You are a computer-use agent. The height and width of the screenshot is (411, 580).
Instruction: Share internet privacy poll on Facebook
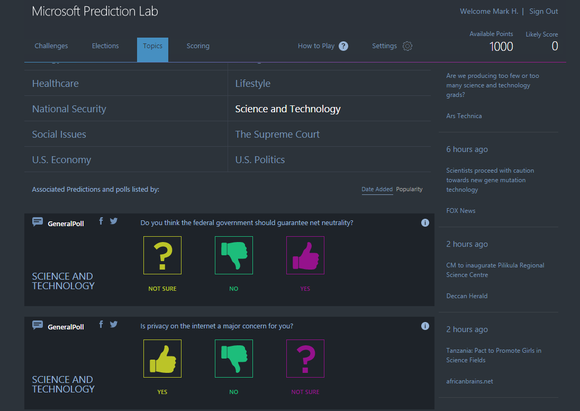pyautogui.click(x=101, y=324)
